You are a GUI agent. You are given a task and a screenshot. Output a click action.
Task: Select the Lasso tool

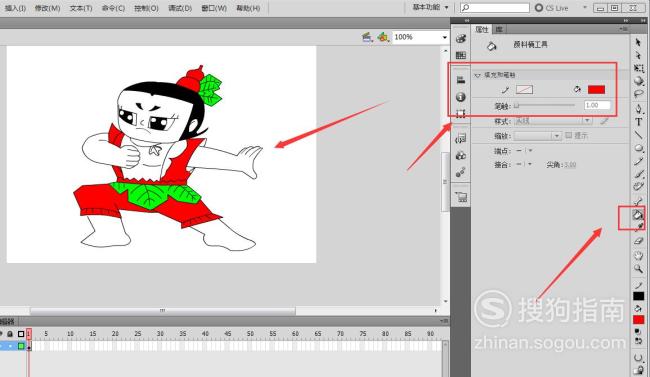[638, 94]
